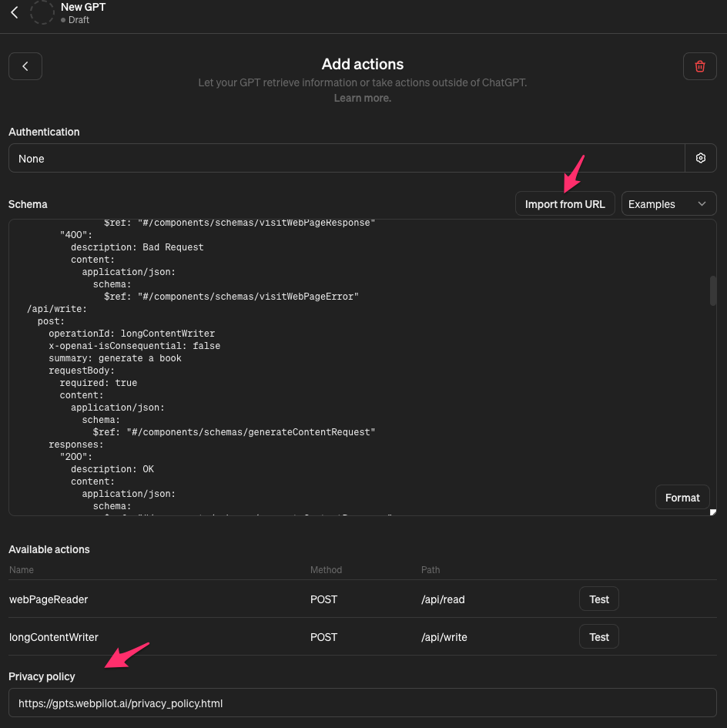Click the top-left back chevron beside New GPT
Screen dimensions: 727x728
click(x=15, y=13)
